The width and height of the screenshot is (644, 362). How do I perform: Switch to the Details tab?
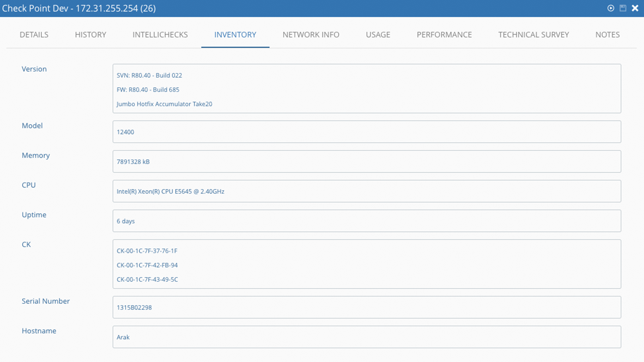tap(34, 35)
